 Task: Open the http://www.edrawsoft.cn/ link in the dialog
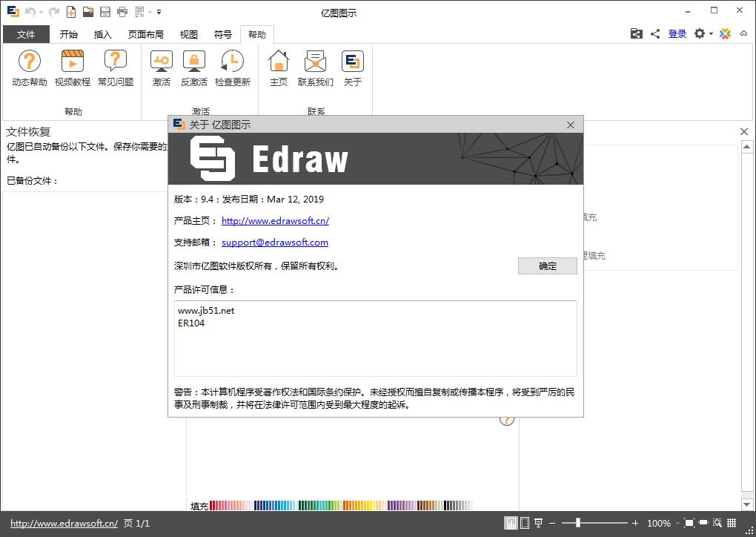pos(275,220)
